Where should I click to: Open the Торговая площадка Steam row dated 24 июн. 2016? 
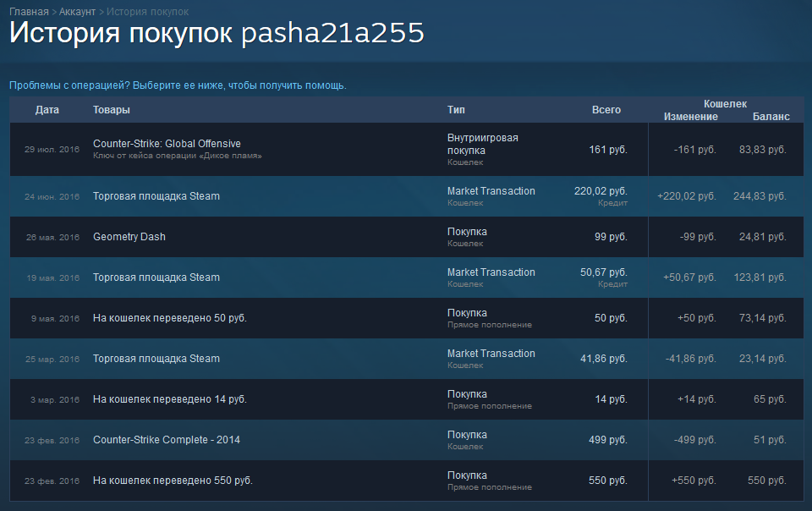coord(407,196)
